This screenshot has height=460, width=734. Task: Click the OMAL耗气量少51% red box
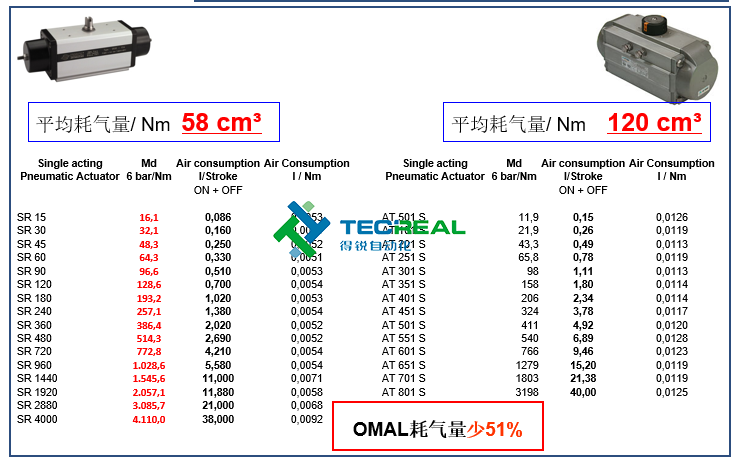point(437,430)
